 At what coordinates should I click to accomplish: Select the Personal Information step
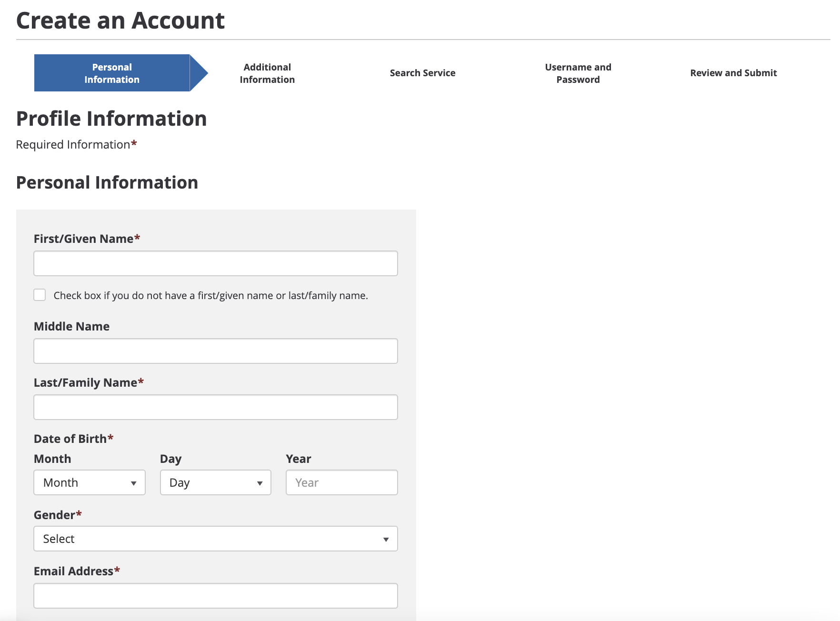pyautogui.click(x=112, y=73)
